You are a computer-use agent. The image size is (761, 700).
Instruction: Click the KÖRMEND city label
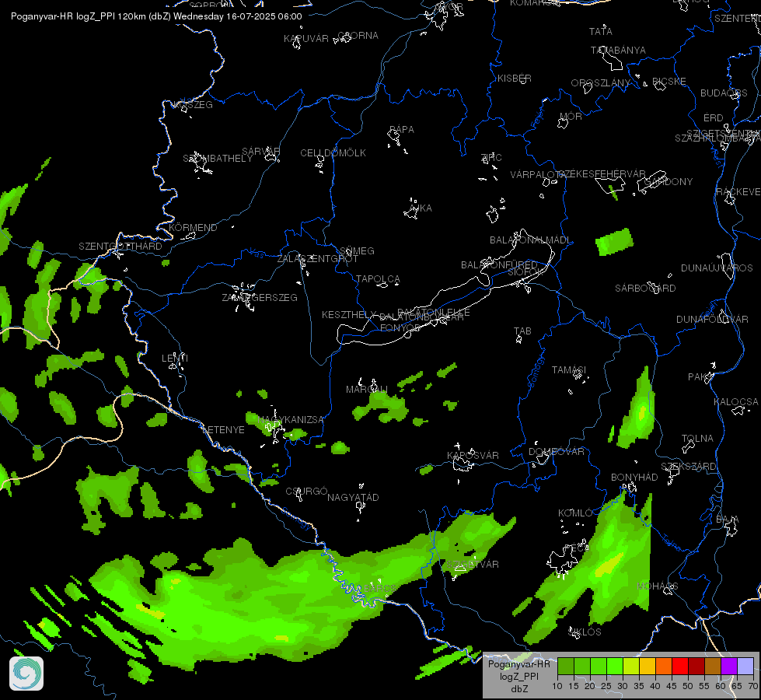(193, 227)
